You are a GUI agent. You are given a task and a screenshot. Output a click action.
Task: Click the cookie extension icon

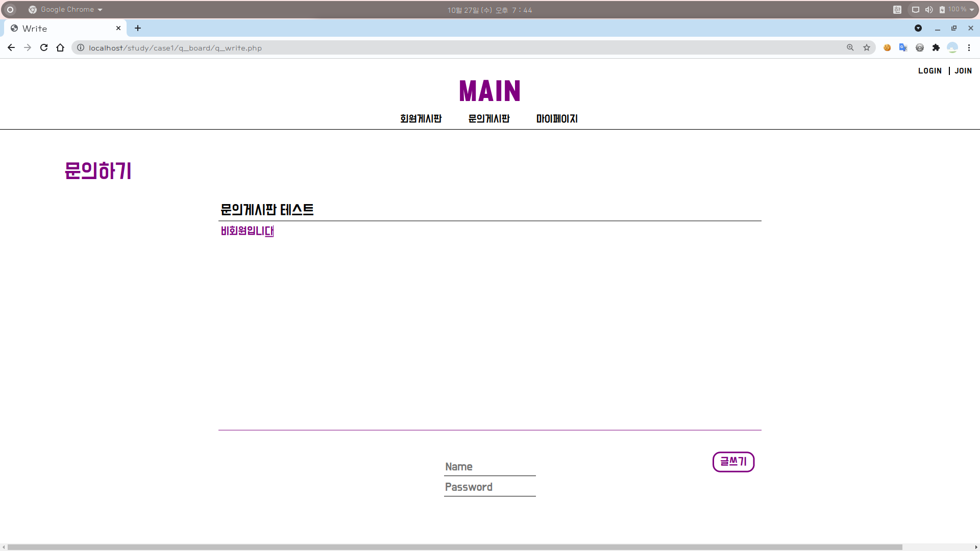887,47
